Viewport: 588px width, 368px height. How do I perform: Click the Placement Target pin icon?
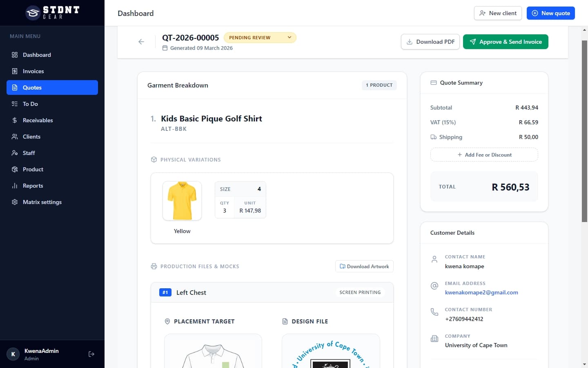[x=167, y=321]
